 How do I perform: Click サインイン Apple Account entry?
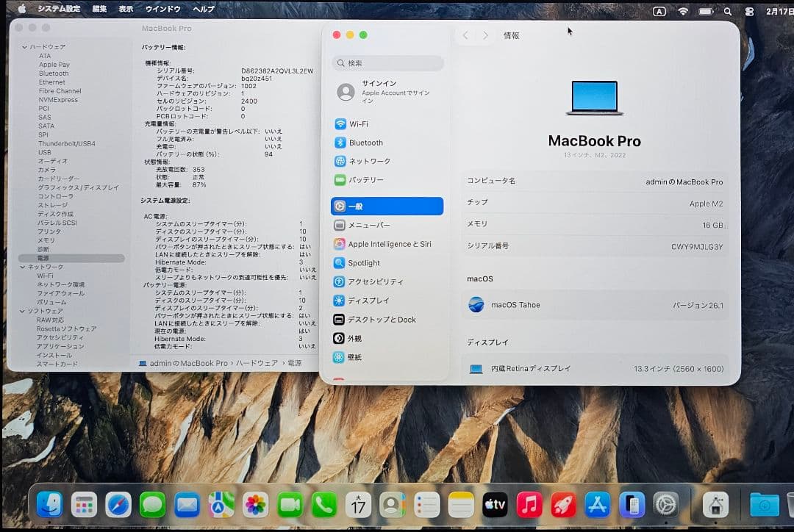click(x=387, y=92)
